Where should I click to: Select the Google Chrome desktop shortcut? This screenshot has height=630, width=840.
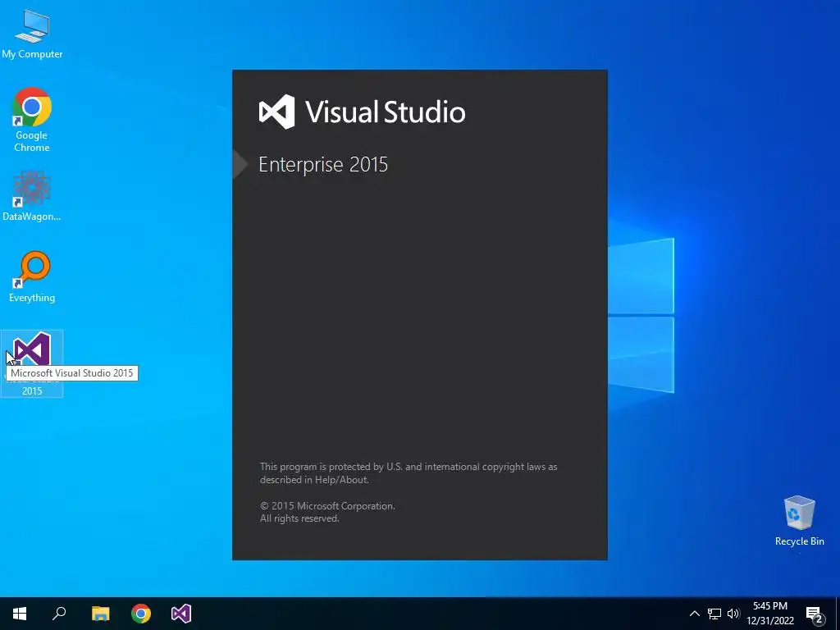coord(32,120)
